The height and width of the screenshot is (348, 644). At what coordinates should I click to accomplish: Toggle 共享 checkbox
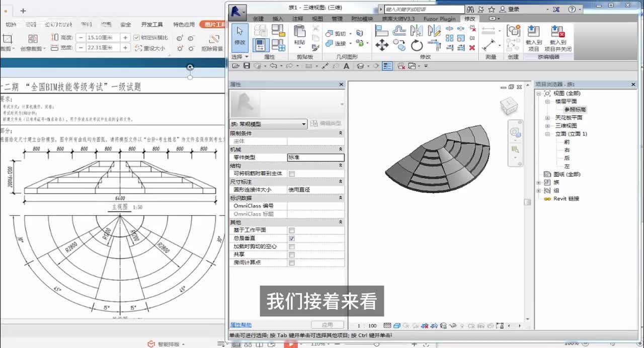tap(292, 254)
